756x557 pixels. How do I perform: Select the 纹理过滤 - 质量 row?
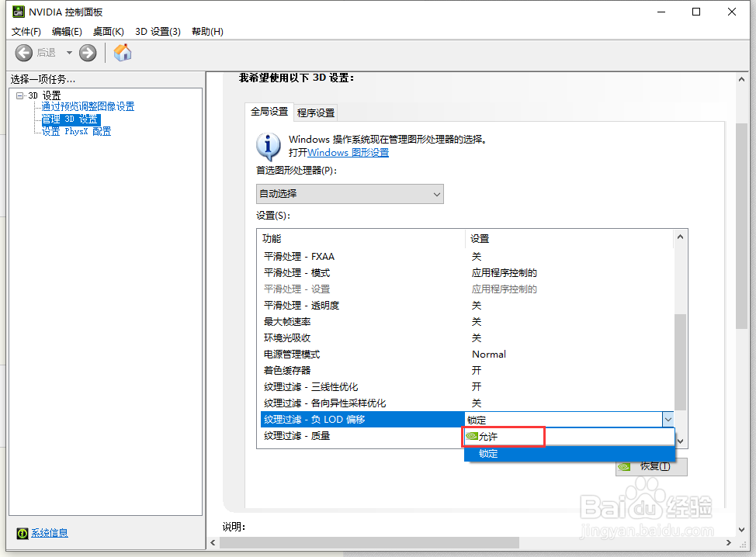(x=362, y=436)
